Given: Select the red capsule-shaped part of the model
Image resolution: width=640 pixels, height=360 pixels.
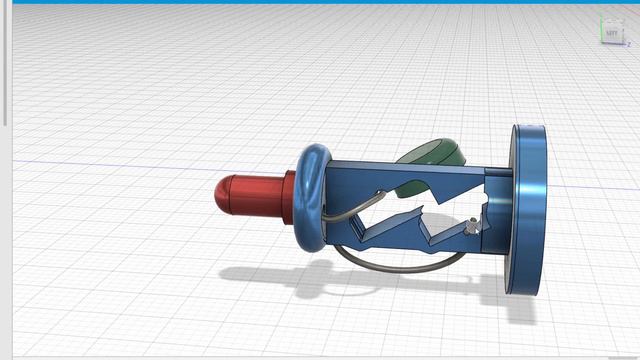Looking at the screenshot, I should point(255,198).
